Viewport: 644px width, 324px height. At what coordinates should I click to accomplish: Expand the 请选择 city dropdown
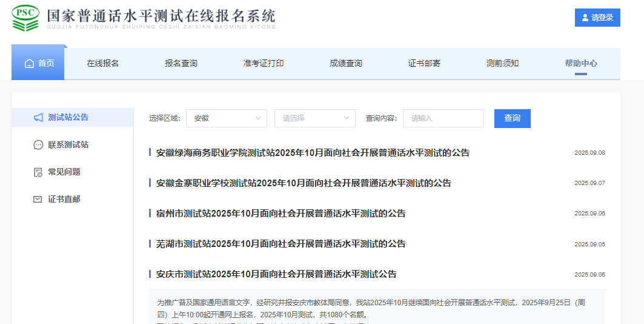point(314,118)
